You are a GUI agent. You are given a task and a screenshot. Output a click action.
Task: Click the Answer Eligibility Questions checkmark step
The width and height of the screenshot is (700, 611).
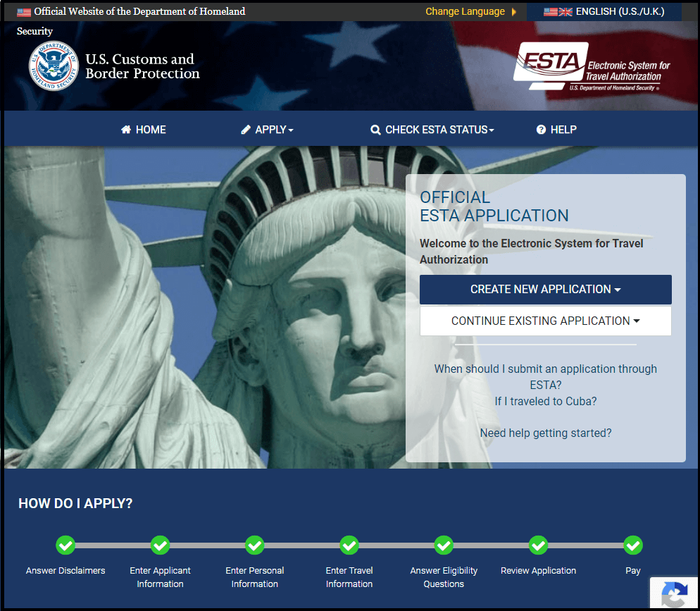point(444,545)
